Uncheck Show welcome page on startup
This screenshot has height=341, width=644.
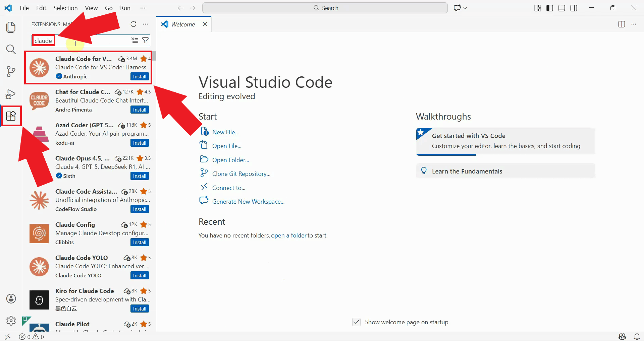pyautogui.click(x=356, y=322)
